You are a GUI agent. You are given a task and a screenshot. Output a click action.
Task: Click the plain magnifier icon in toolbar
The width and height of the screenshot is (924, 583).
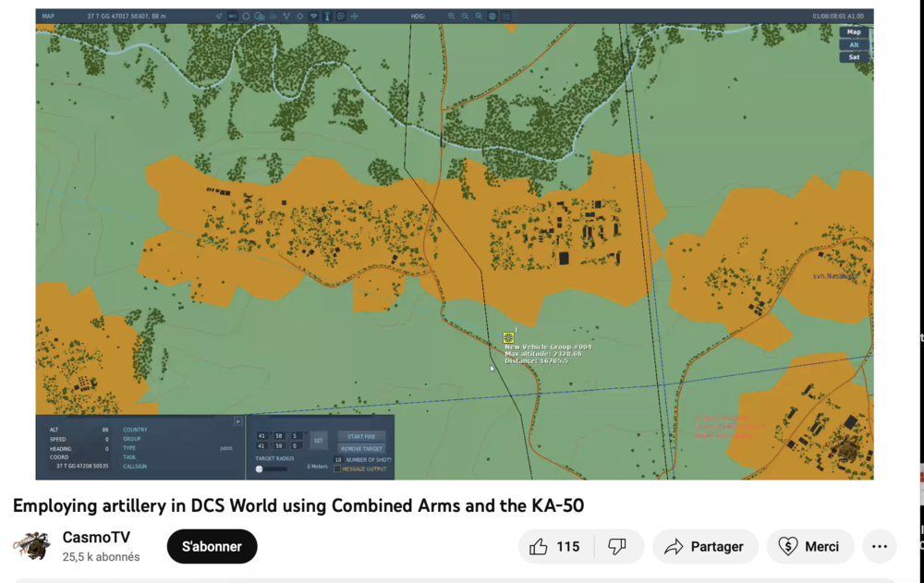coord(479,16)
